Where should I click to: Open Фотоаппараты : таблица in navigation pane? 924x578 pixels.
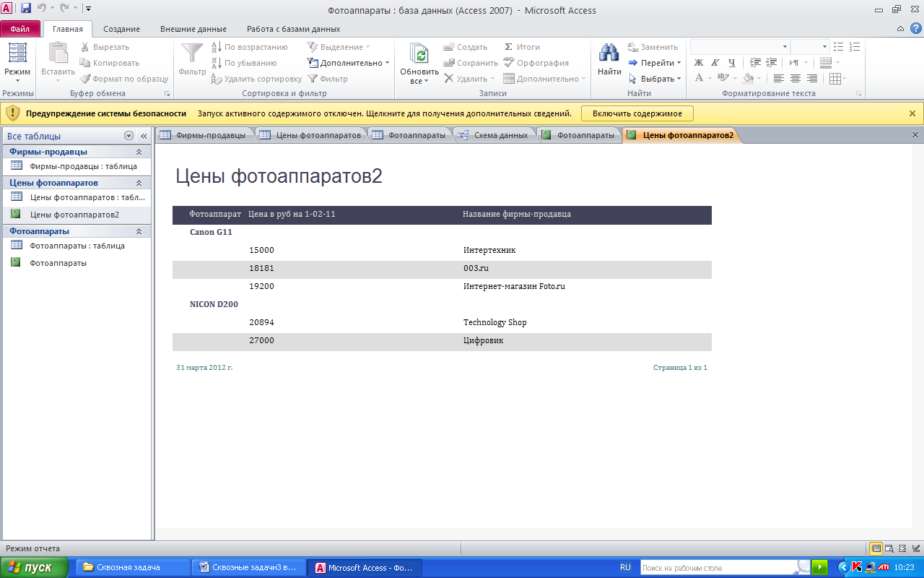(x=77, y=246)
